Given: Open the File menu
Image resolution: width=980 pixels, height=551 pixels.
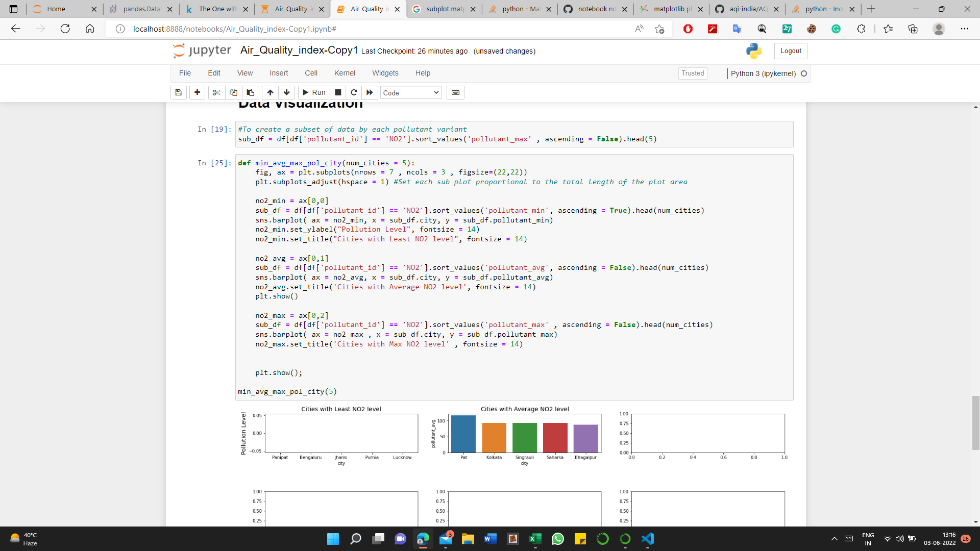Looking at the screenshot, I should point(185,73).
